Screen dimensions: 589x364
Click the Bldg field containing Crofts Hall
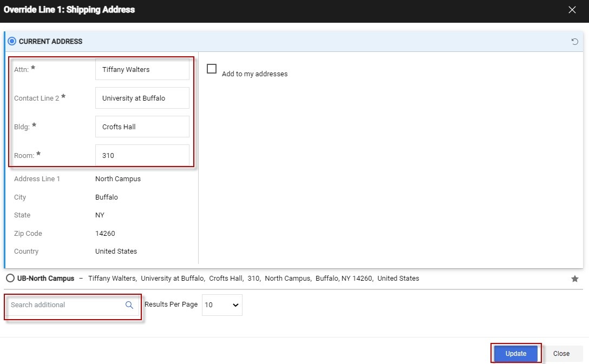click(142, 127)
